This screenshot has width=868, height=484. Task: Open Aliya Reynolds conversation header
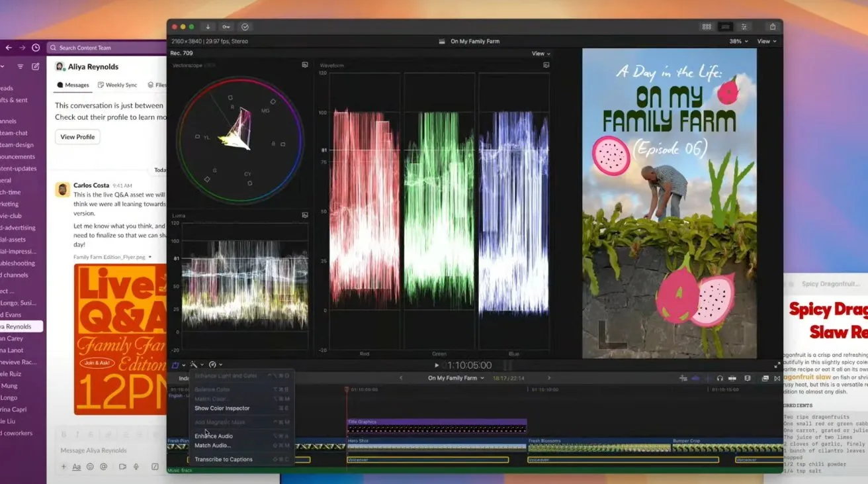87,67
